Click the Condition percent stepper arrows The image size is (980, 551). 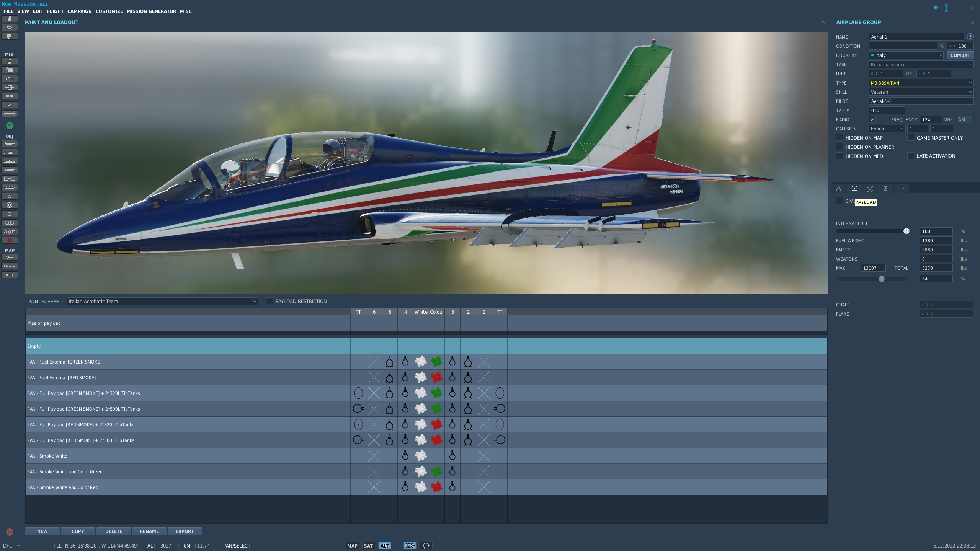[952, 46]
